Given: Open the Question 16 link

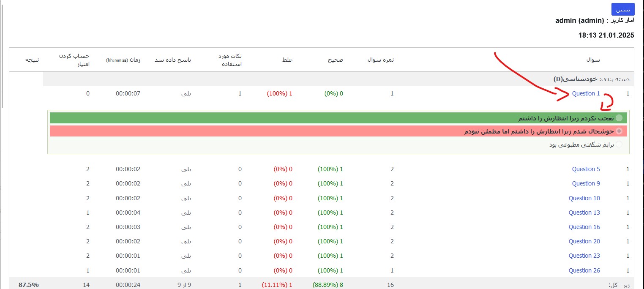Looking at the screenshot, I should [584, 227].
